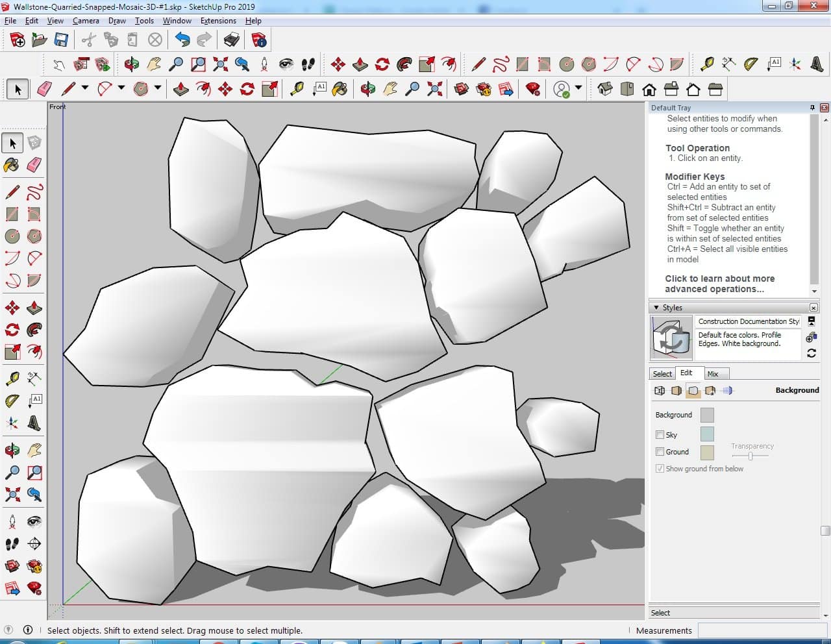Click the Save icon in the top toolbar
Screen dimensions: 831x644
[61, 40]
